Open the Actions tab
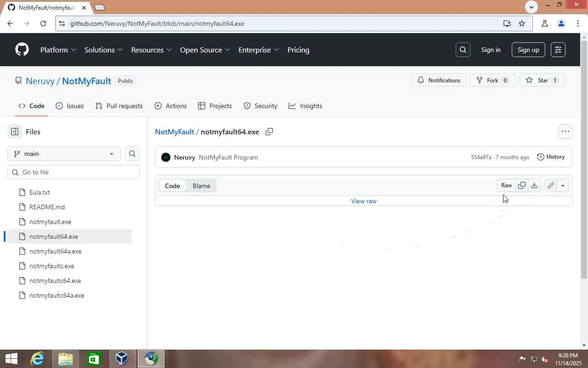Screen dimensions: 588x368 [170, 106]
